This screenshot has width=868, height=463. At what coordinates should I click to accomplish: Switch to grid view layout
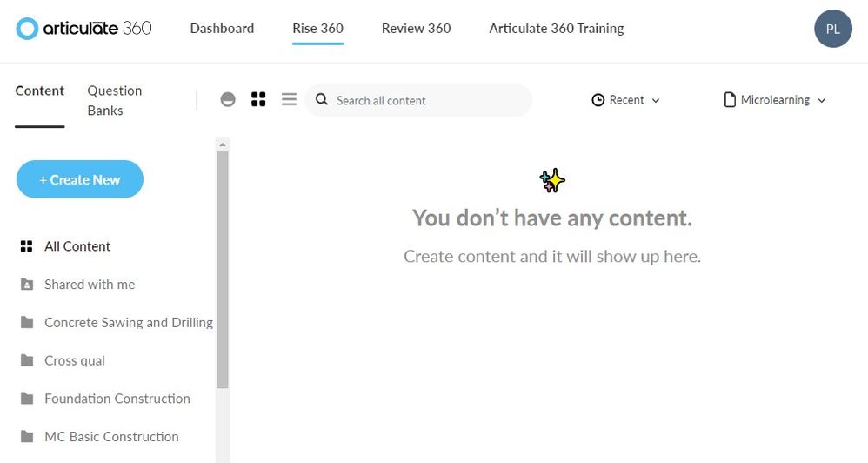point(258,99)
